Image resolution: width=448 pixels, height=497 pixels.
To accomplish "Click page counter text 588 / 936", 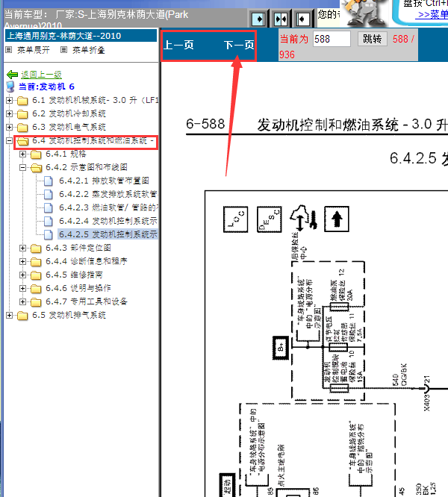I will (x=347, y=46).
